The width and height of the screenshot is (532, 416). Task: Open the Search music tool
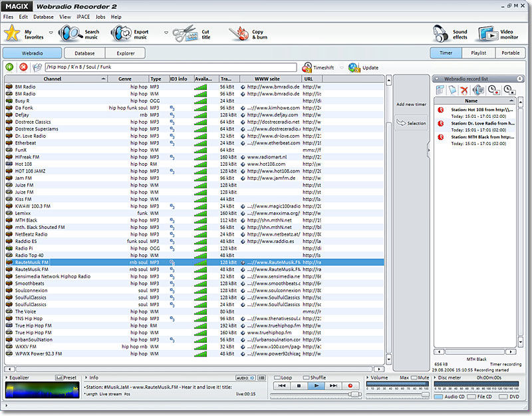[79, 34]
